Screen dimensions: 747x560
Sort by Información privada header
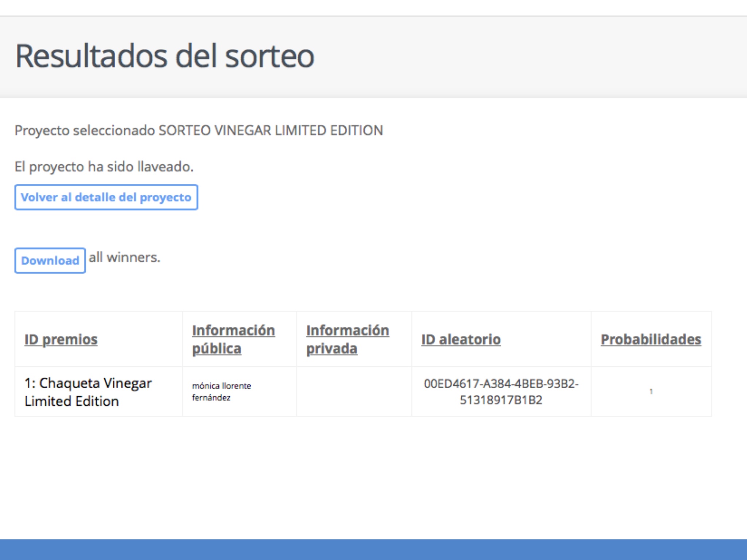point(347,339)
